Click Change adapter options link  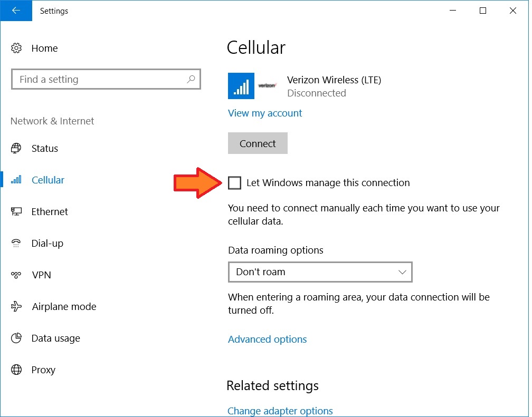pos(280,411)
